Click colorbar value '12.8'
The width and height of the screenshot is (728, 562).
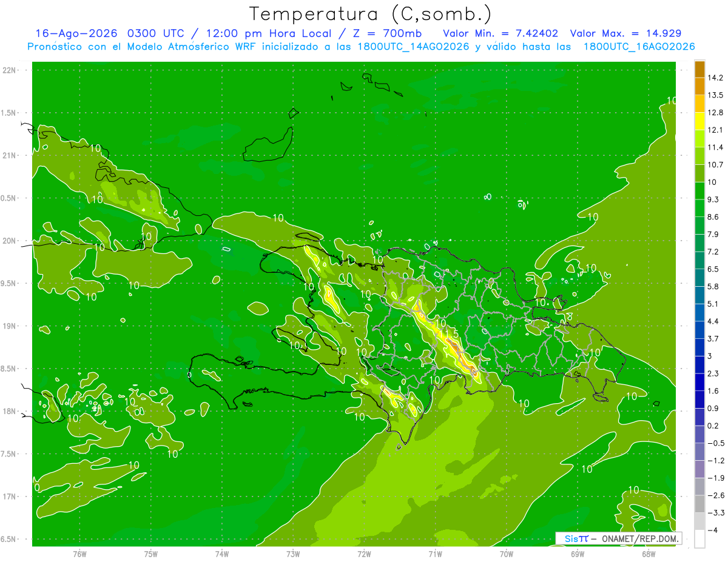(715, 113)
